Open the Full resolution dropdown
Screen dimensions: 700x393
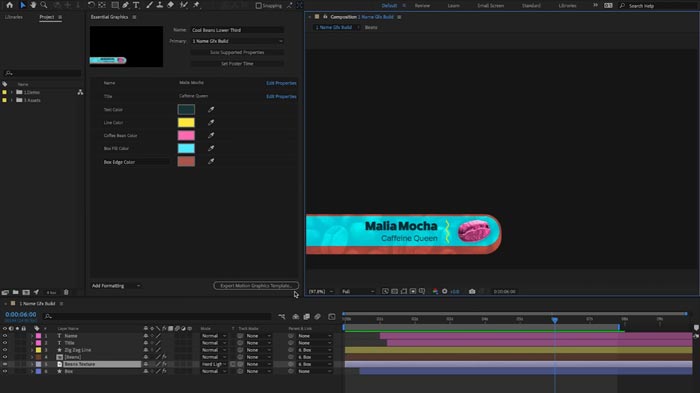358,292
